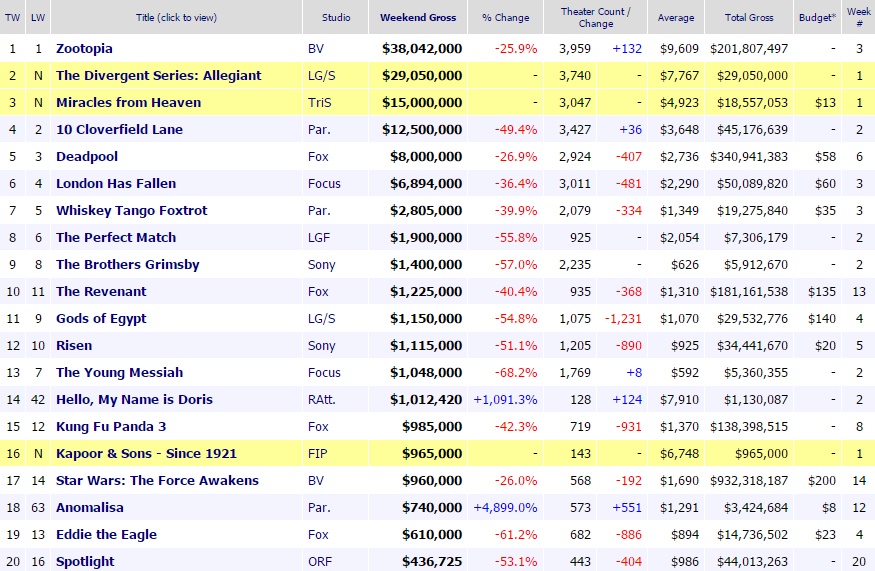Click the Budget* column header
This screenshot has width=875, height=571.
[x=818, y=17]
